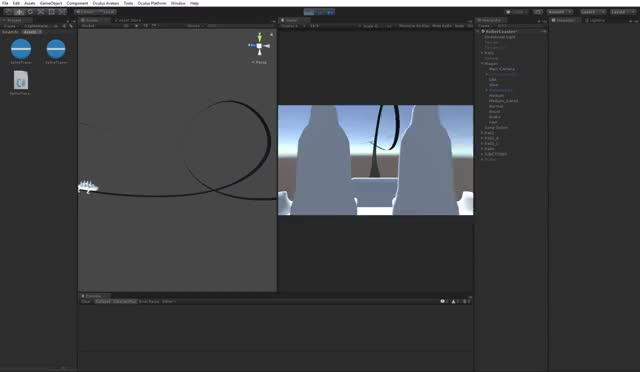640x372 pixels.
Task: Select the Scale tool in toolbar
Action: click(x=41, y=12)
